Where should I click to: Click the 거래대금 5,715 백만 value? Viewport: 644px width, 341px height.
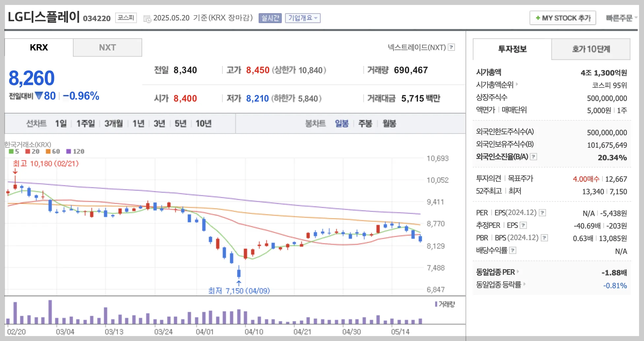(421, 99)
